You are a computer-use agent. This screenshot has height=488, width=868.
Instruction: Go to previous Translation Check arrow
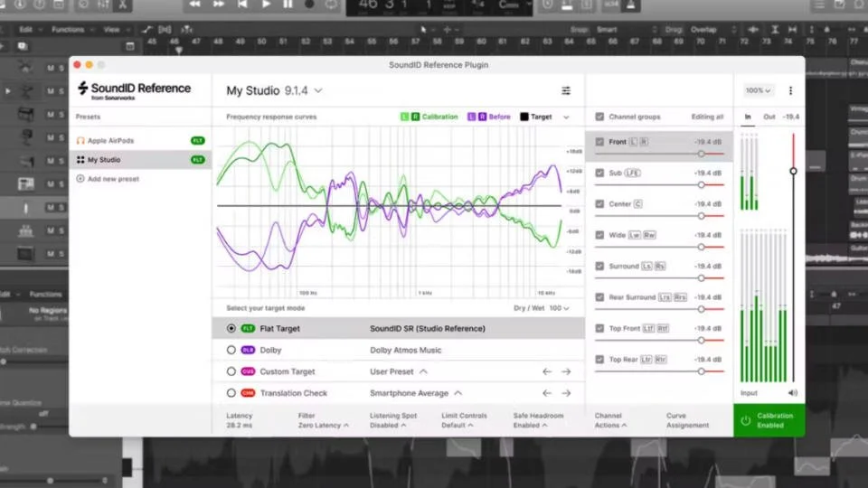547,393
